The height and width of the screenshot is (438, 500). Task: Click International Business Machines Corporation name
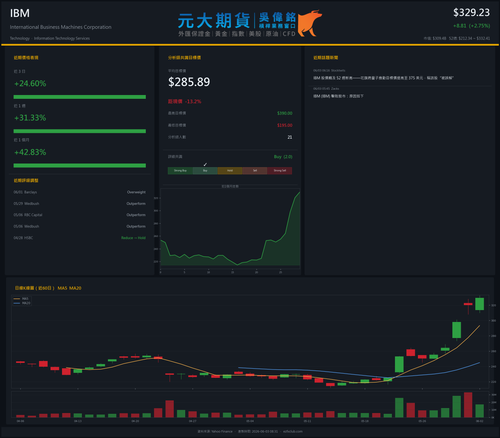61,27
